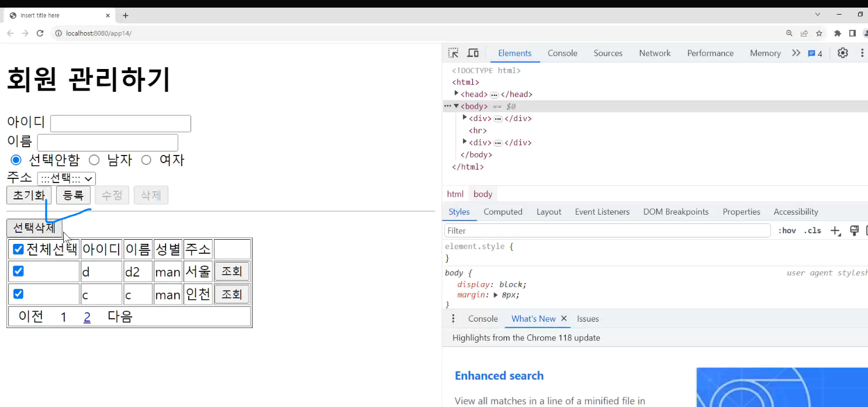Click 조회 in the d2 row

pyautogui.click(x=232, y=271)
